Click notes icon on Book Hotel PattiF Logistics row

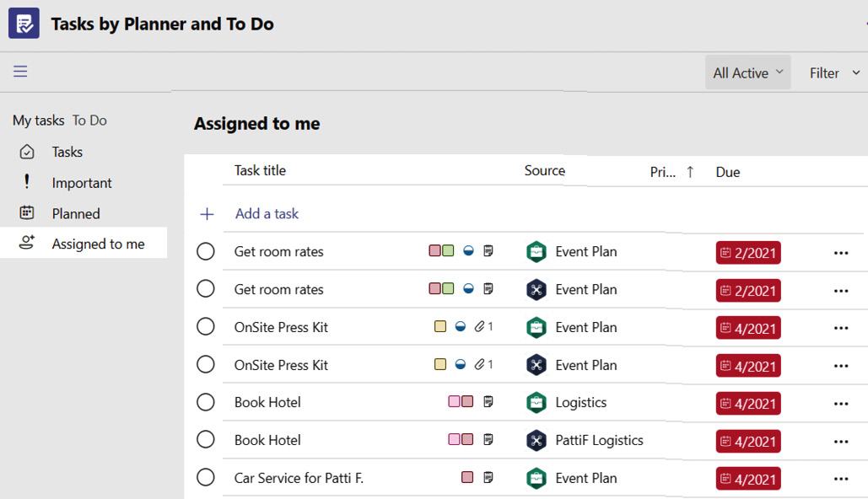click(x=488, y=439)
